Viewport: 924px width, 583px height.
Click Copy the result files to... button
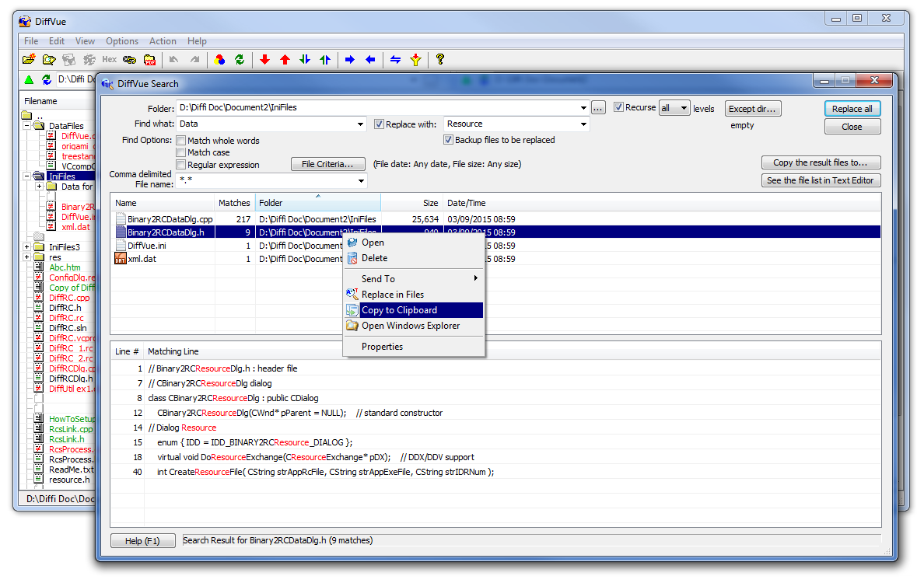(x=821, y=162)
